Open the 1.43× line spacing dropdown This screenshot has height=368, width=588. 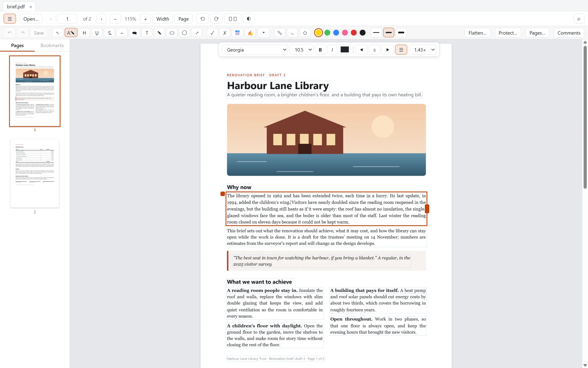[422, 50]
